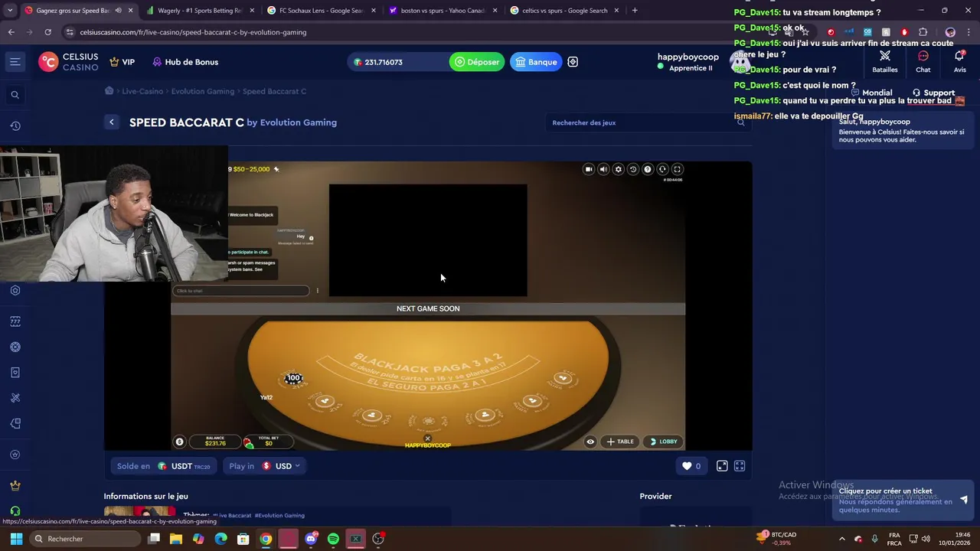Open the sidebar 777 slots icon
Viewport: 980px width, 551px height.
[x=15, y=321]
